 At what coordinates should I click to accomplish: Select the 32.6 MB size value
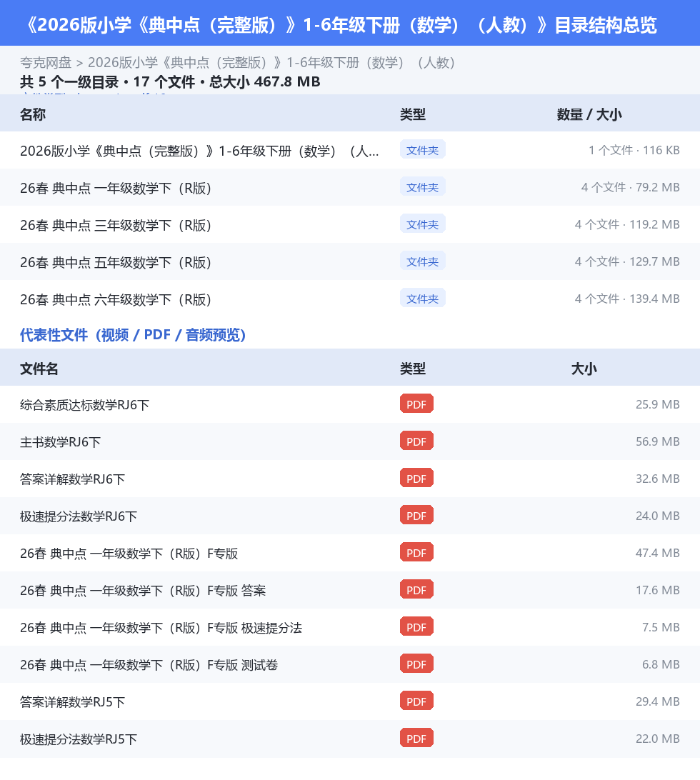(x=658, y=479)
